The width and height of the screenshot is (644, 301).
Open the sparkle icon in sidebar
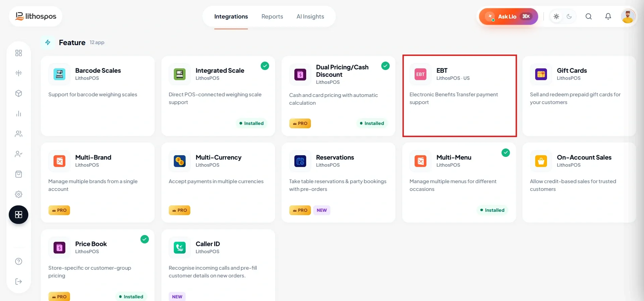[x=19, y=73]
